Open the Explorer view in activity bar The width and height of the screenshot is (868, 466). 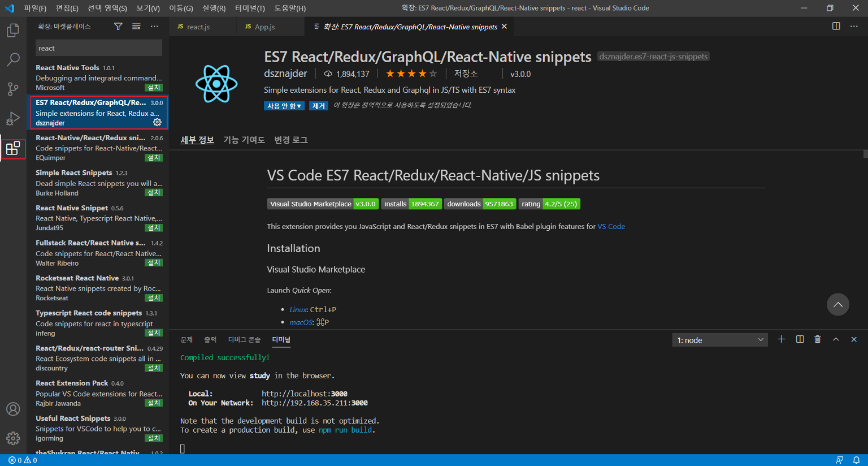tap(13, 30)
